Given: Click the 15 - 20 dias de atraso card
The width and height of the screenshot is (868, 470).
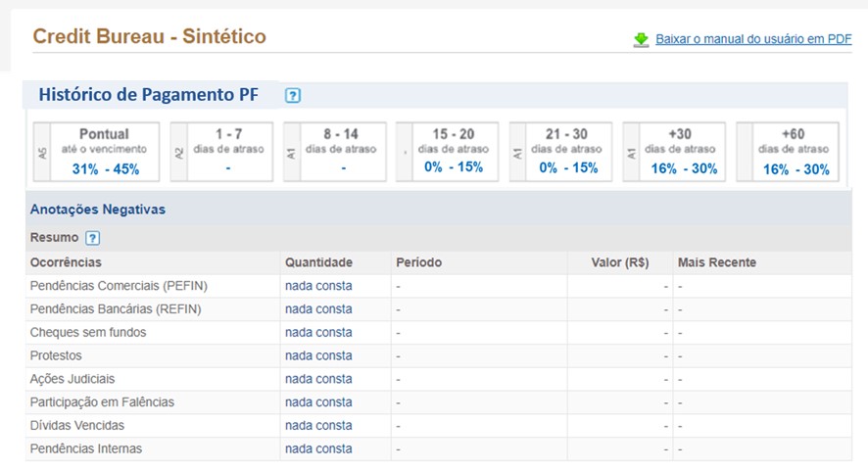Looking at the screenshot, I should coord(448,152).
